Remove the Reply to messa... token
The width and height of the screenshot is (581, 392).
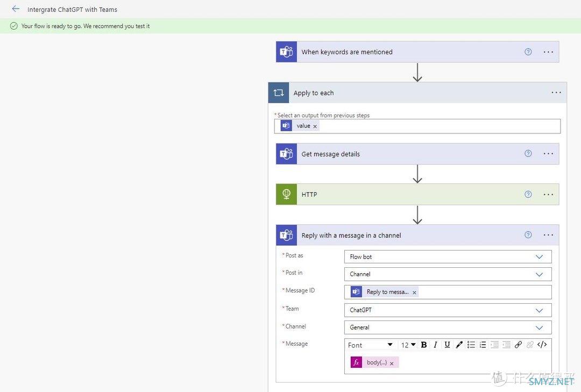tap(414, 293)
